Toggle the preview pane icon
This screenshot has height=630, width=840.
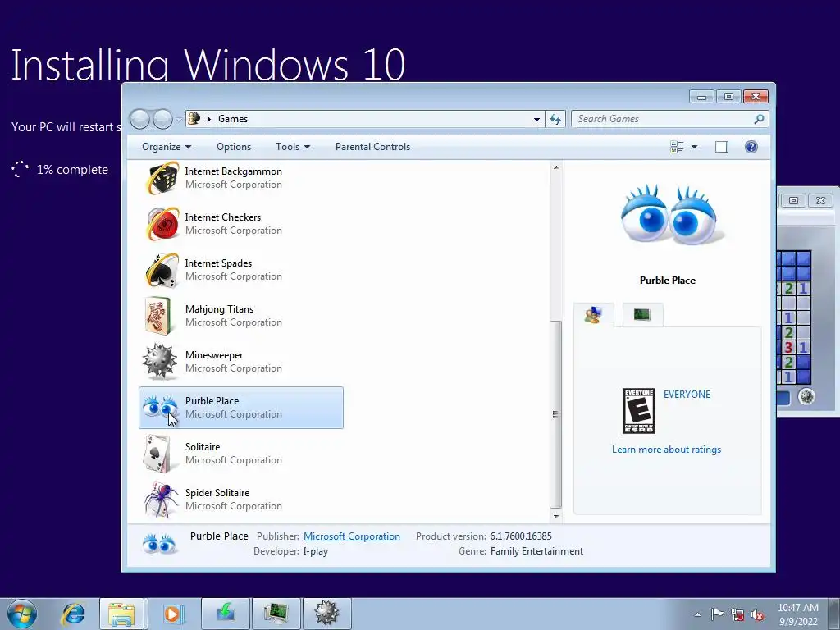pos(722,147)
